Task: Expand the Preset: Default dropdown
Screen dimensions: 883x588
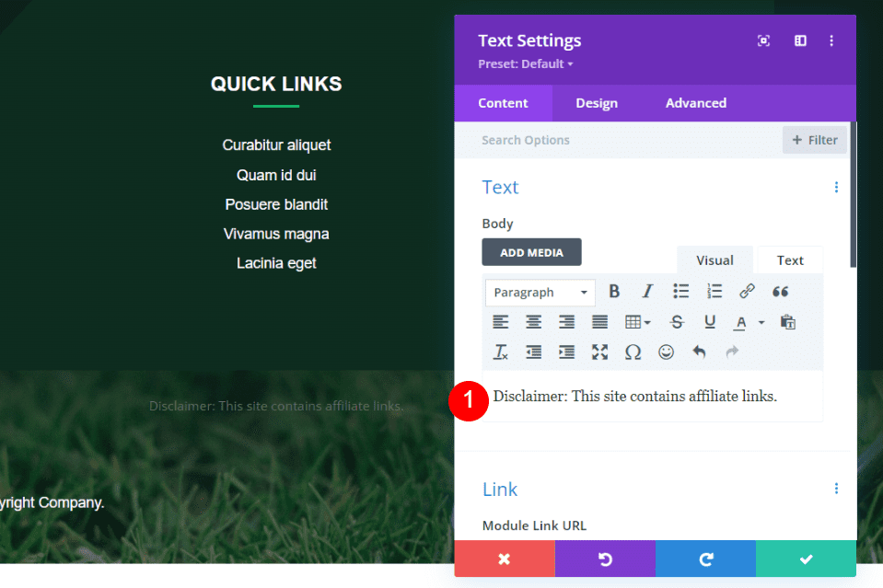Action: [526, 63]
